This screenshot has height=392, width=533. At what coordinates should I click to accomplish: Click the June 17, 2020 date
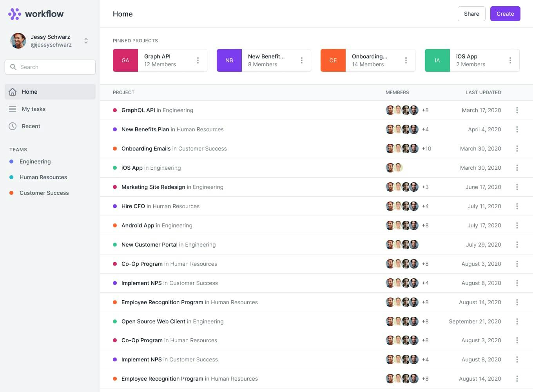483,187
